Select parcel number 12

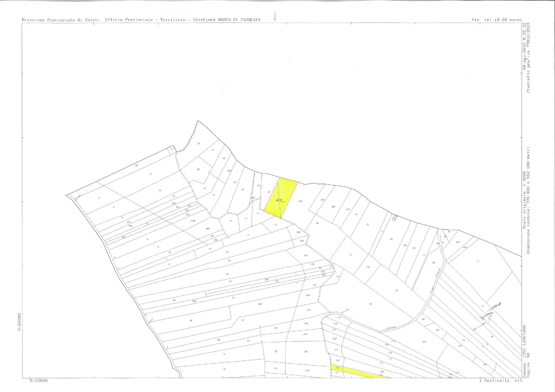[231, 220]
